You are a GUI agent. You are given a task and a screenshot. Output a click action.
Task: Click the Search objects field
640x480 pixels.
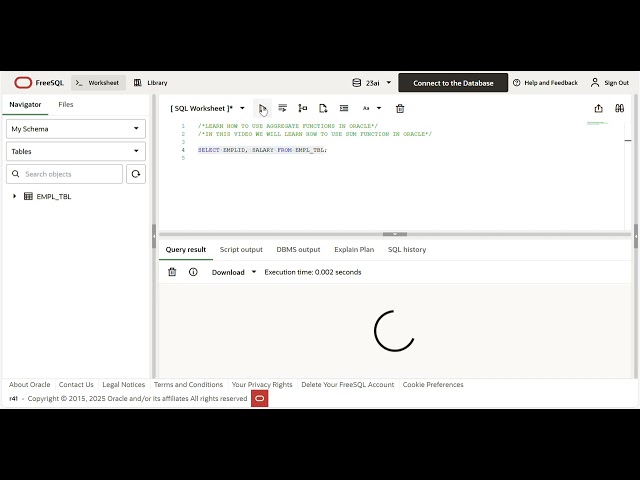(64, 174)
